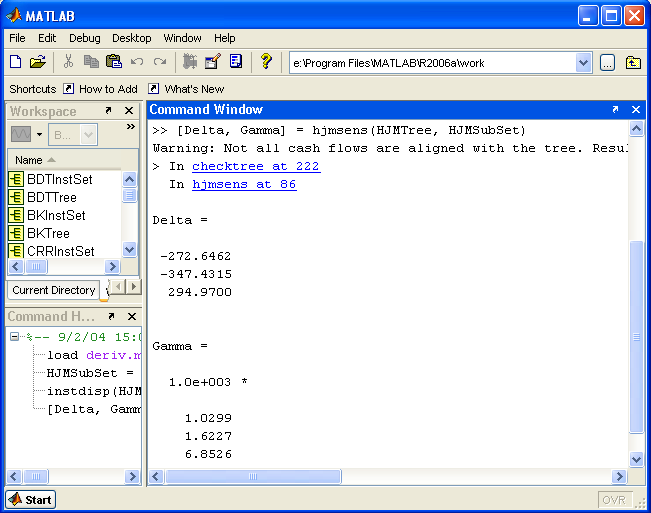Click Command Window vertical scrollbar thumb
Image resolution: width=651 pixels, height=513 pixels.
[x=636, y=337]
